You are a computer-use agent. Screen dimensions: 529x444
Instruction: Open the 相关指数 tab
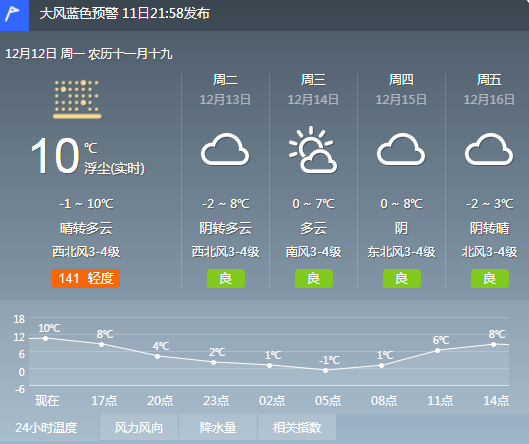coord(297,427)
